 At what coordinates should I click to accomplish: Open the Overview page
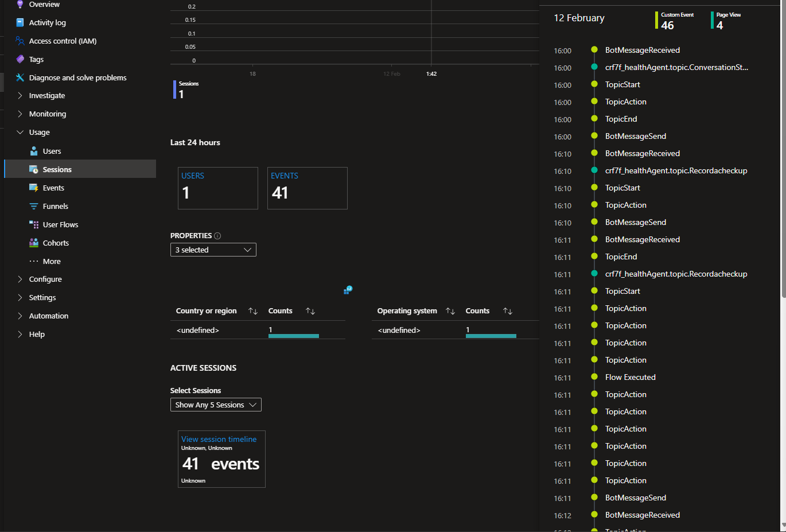point(43,4)
